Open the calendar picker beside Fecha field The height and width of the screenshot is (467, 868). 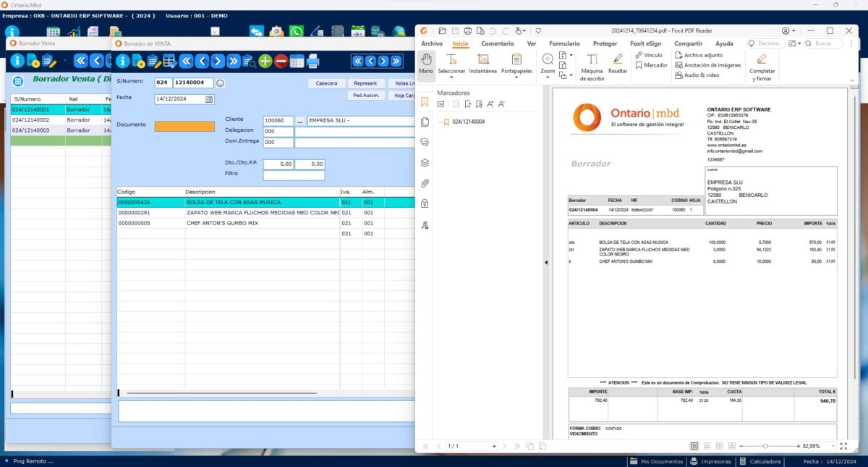coord(209,99)
